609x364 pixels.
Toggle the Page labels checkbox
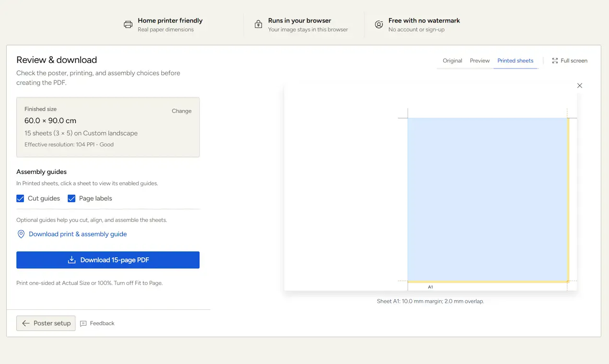[x=71, y=198]
